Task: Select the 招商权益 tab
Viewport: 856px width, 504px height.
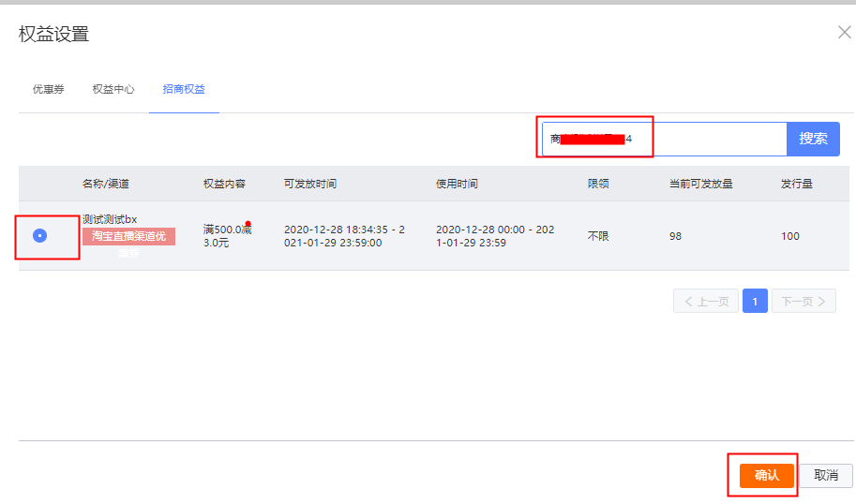Action: (184, 89)
